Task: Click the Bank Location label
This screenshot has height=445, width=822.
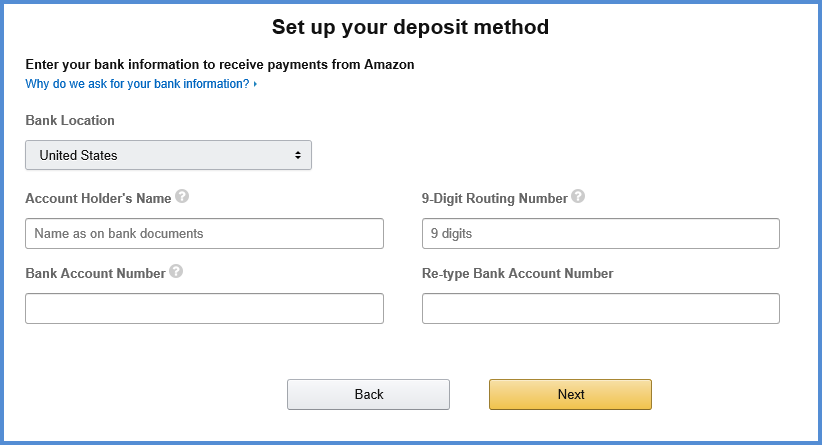Action: [70, 120]
